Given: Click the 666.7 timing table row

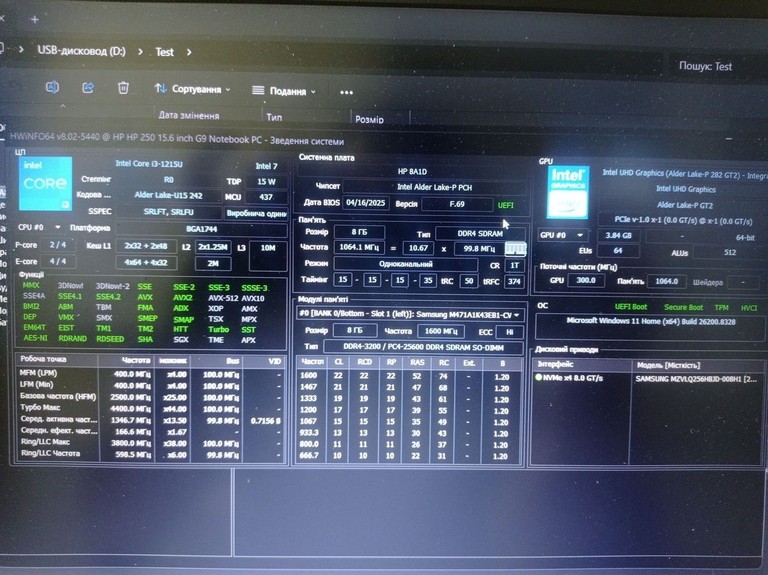Looking at the screenshot, I should pos(408,455).
